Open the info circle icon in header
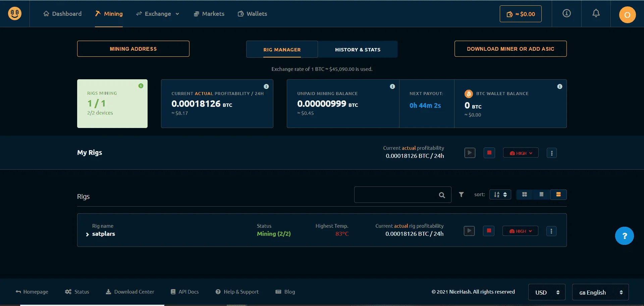 (x=567, y=13)
